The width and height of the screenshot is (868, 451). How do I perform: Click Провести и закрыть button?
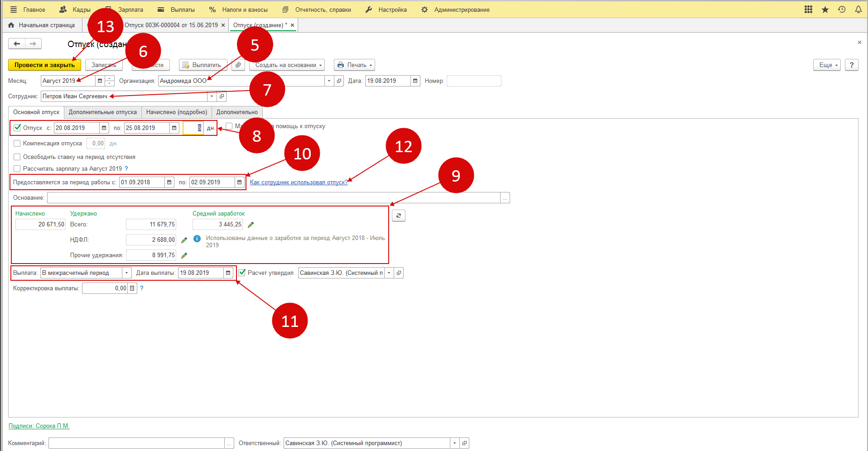tap(44, 65)
